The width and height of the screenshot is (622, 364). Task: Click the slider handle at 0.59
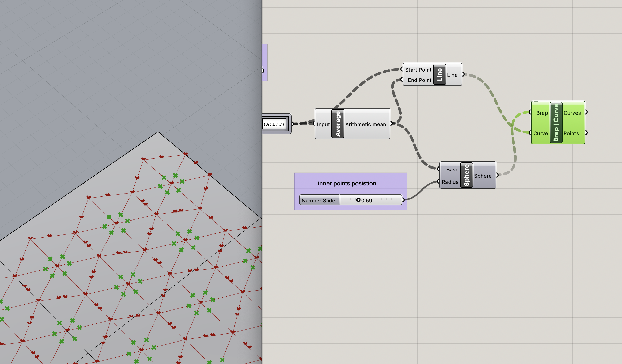(358, 200)
